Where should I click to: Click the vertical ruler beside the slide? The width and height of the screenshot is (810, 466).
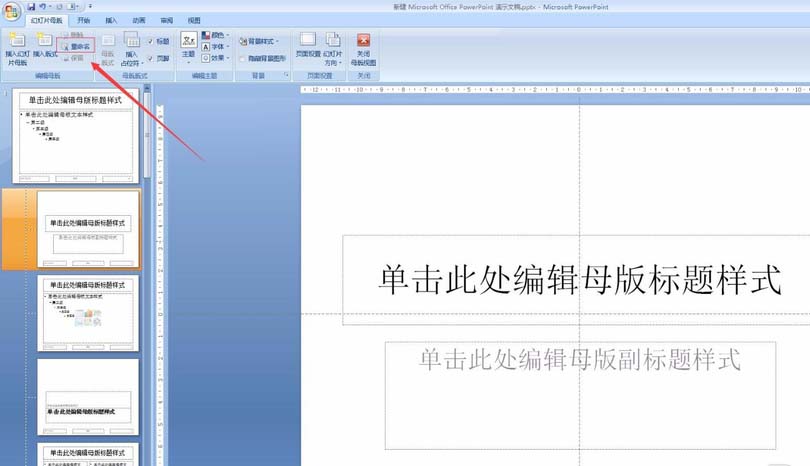pyautogui.click(x=160, y=285)
